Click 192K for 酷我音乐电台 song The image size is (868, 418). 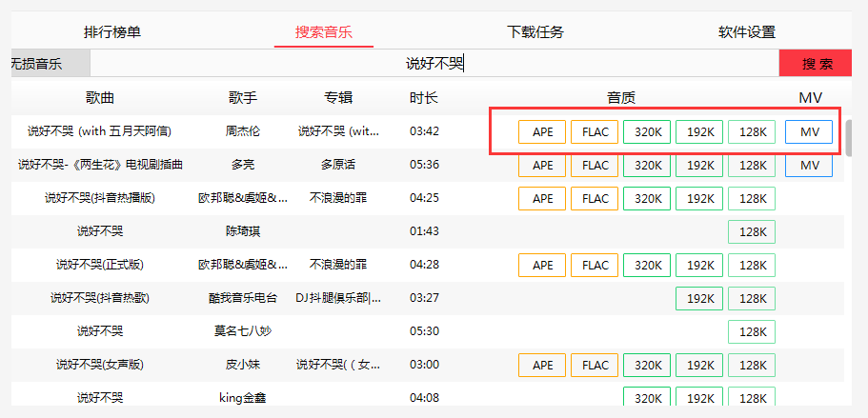tap(699, 298)
